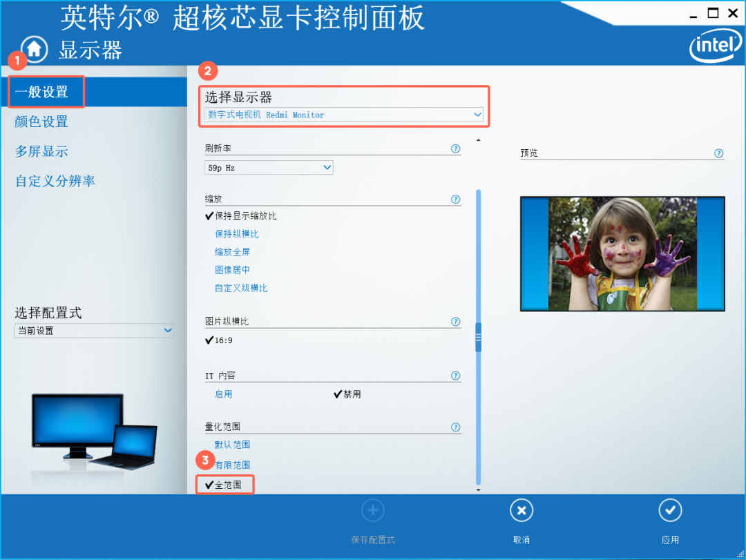Open the 一般设置 tab

click(93, 92)
